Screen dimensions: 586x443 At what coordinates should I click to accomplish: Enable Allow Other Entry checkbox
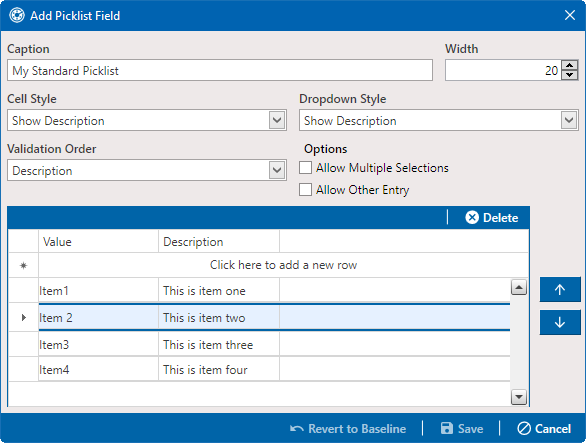305,190
